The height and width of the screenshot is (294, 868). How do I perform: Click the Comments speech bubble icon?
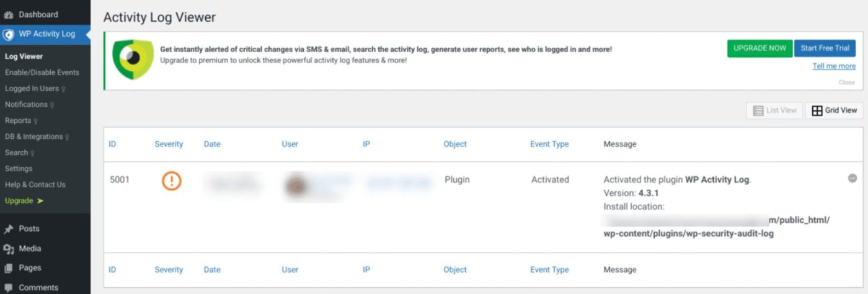[9, 288]
